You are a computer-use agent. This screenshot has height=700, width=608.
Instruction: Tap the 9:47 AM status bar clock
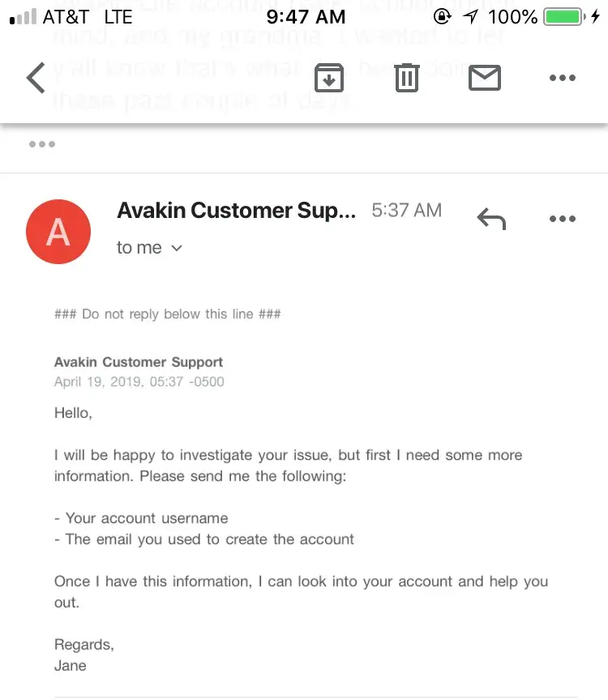306,16
